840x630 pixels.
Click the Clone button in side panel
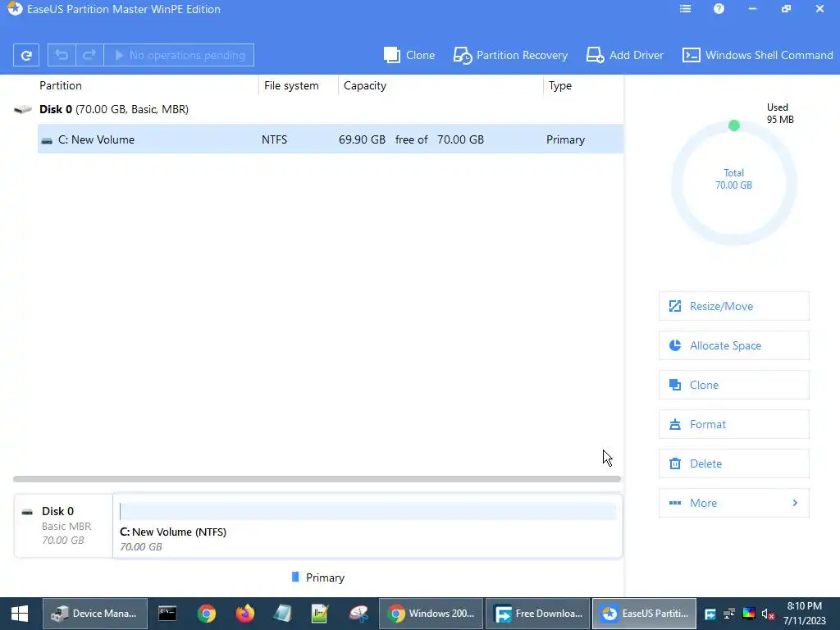(733, 386)
